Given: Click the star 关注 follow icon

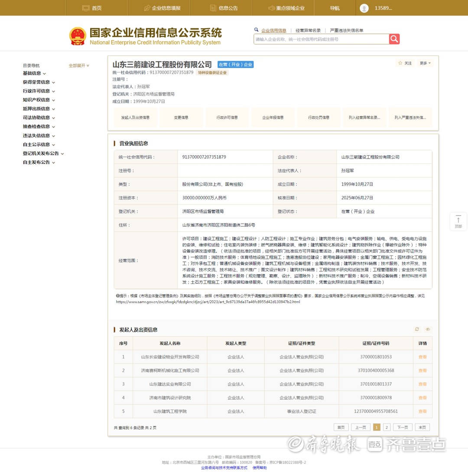Looking at the screenshot, I should coord(400,63).
